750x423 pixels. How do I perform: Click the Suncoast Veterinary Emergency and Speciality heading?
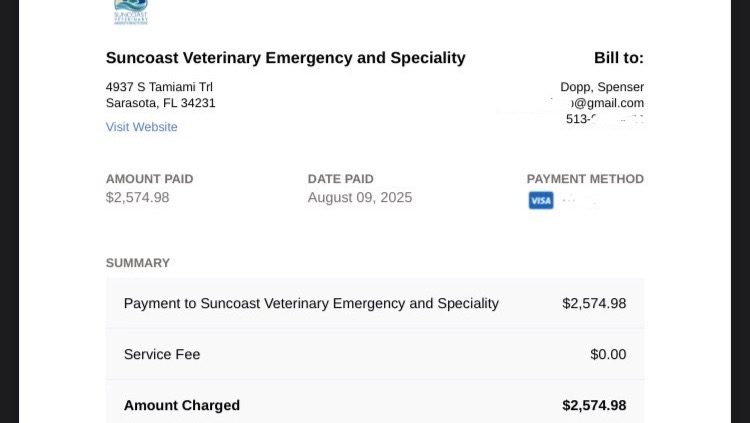286,58
